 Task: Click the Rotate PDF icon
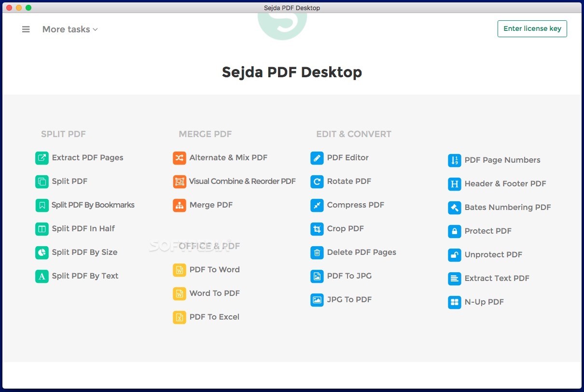[317, 182]
